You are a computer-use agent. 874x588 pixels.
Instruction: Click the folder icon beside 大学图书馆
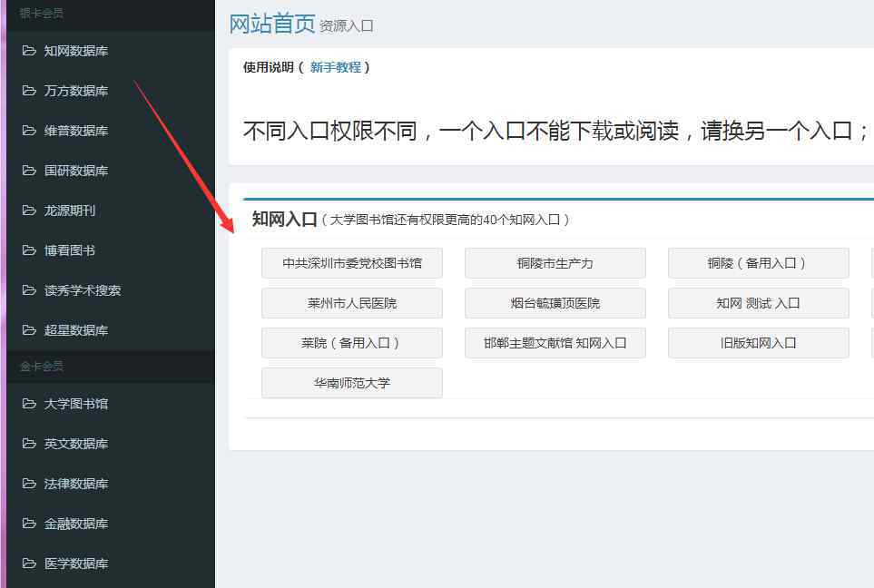click(x=29, y=404)
